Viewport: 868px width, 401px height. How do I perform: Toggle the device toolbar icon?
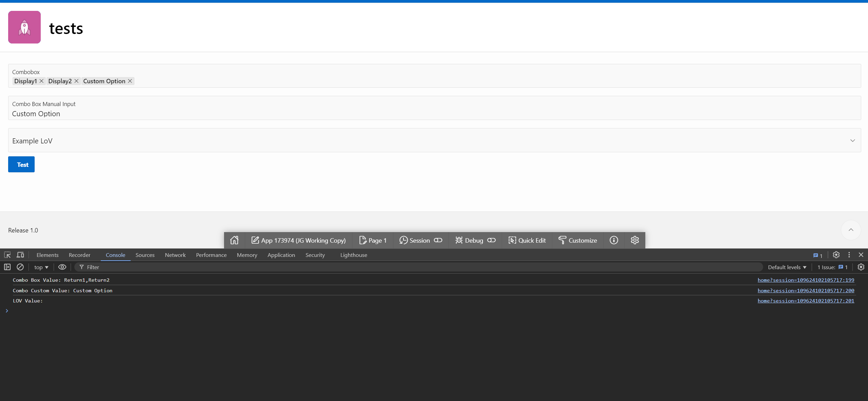tap(20, 255)
